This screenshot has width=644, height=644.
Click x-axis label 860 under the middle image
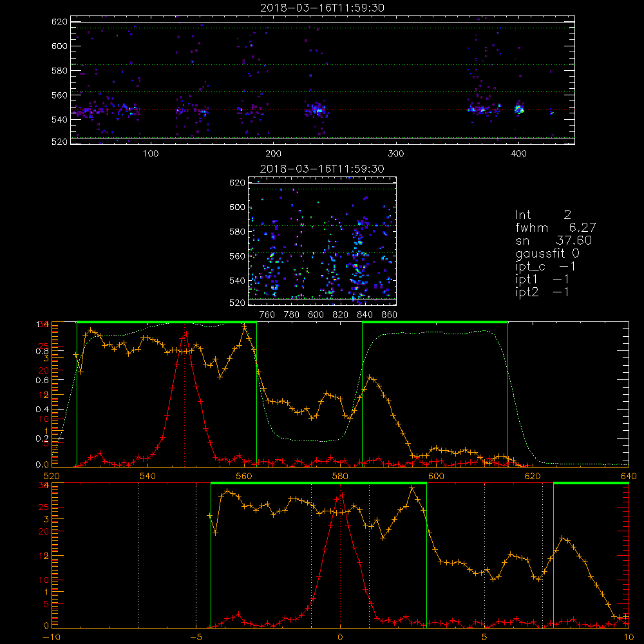point(390,315)
